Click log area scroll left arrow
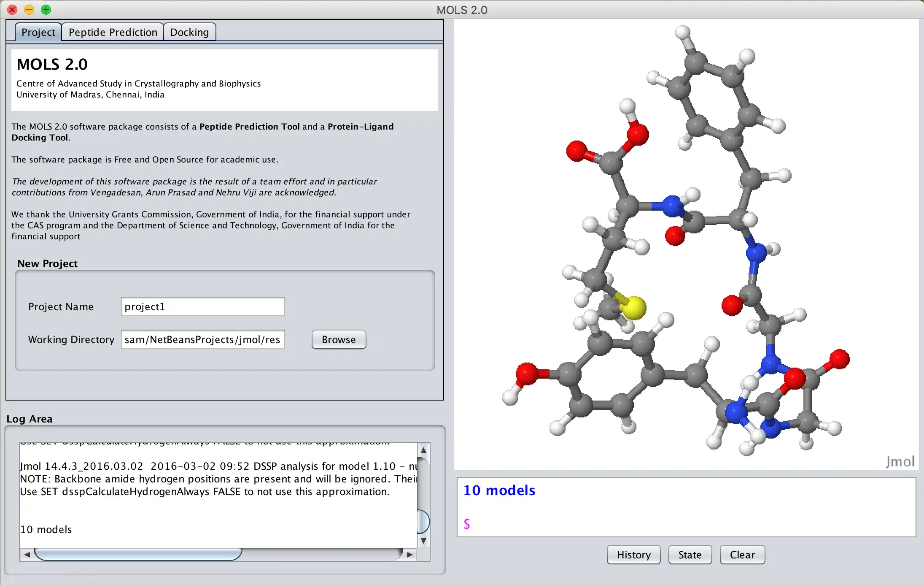Viewport: 924px width, 585px height. [x=27, y=555]
